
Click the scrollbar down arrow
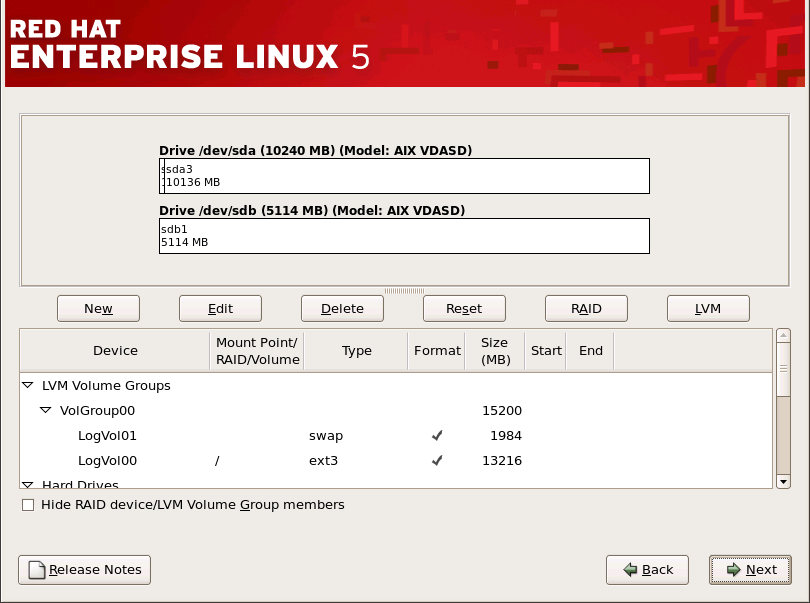(x=784, y=481)
